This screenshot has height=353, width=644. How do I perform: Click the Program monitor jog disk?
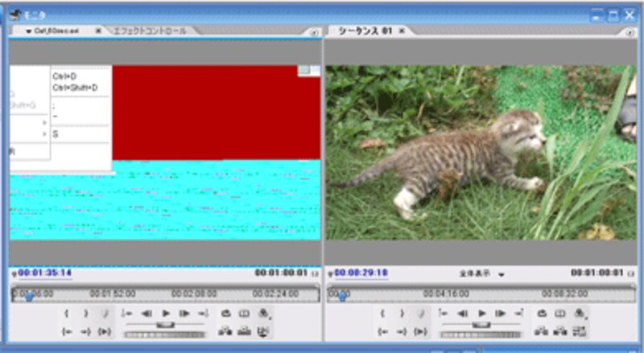[481, 335]
